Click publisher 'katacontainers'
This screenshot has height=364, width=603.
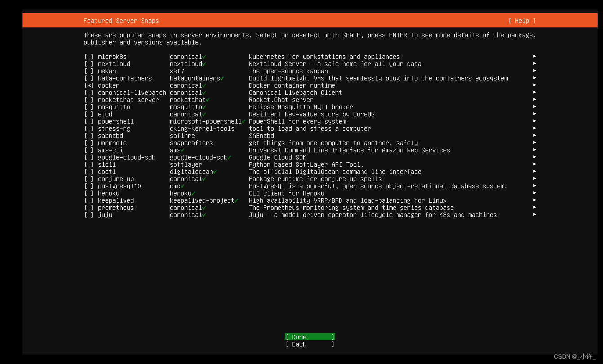coord(195,78)
